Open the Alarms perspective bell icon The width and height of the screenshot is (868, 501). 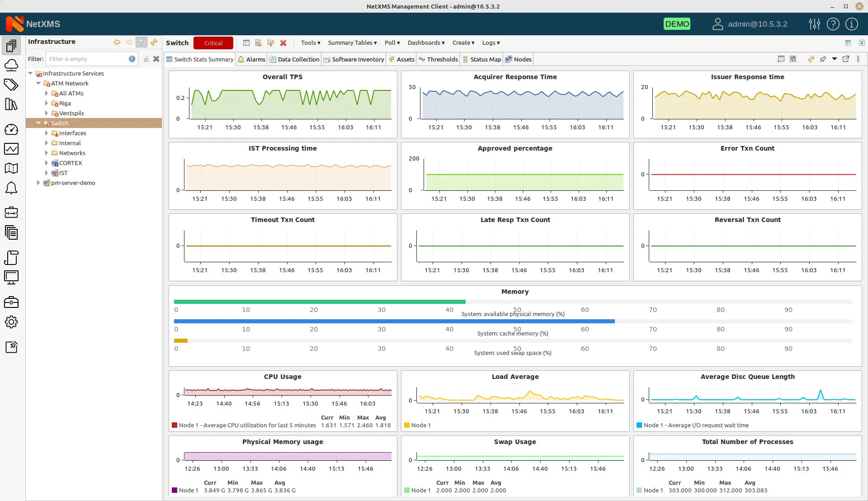[11, 188]
